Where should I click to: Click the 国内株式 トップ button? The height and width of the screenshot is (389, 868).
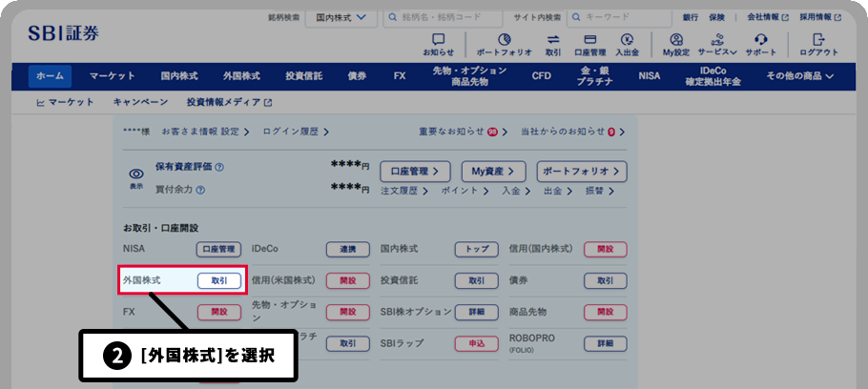[x=477, y=249]
